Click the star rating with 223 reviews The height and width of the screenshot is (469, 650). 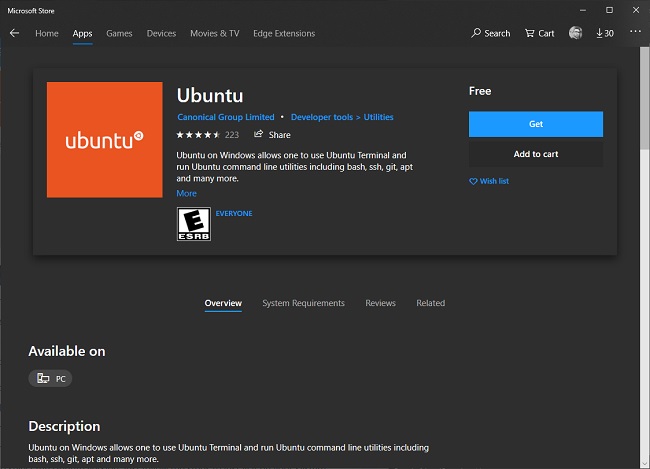pyautogui.click(x=208, y=135)
